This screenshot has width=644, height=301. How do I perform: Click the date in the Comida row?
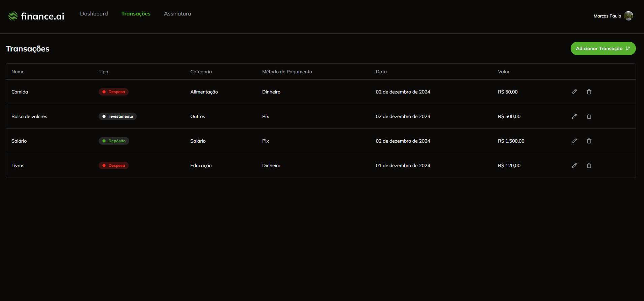(403, 92)
